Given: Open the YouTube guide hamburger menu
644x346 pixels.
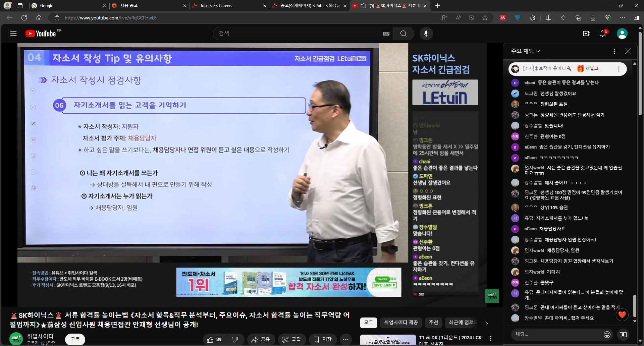Looking at the screenshot, I should tap(13, 34).
